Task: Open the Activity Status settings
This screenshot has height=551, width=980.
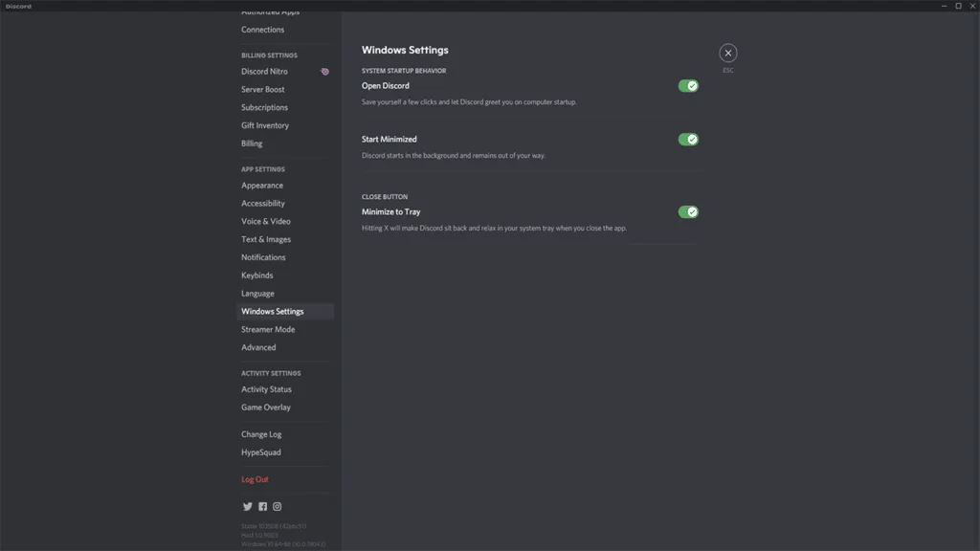Action: (266, 389)
